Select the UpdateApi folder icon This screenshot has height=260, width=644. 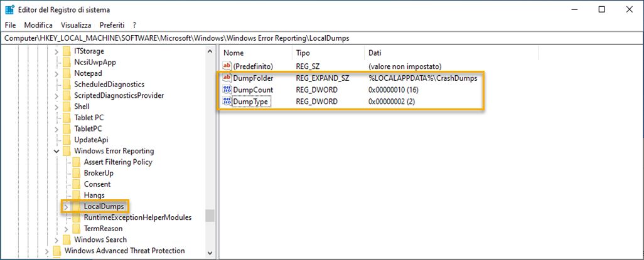click(67, 140)
